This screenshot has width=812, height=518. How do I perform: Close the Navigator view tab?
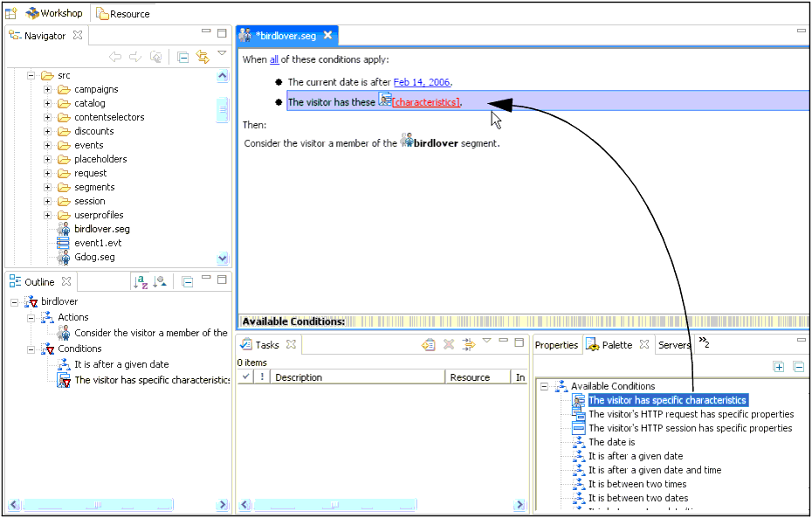pos(77,35)
